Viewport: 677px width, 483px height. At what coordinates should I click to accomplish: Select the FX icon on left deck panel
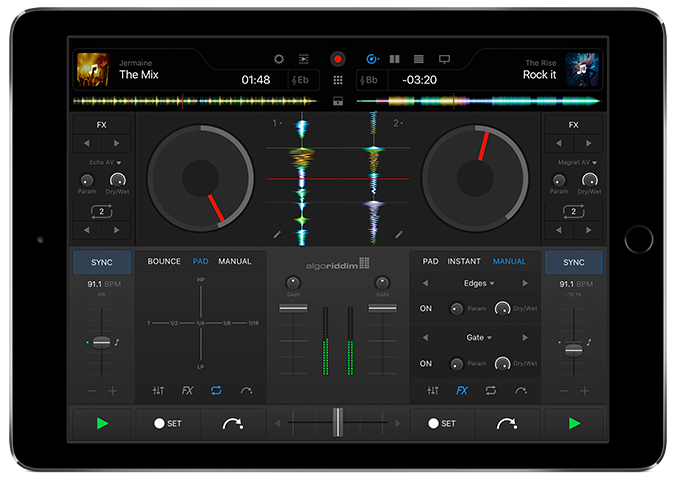[187, 390]
